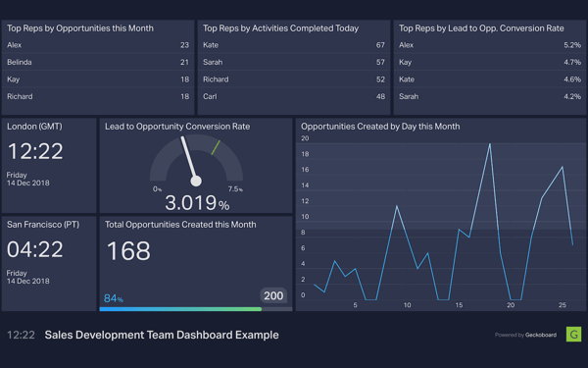Click the x-axis label 15
588x368 pixels.
459,305
